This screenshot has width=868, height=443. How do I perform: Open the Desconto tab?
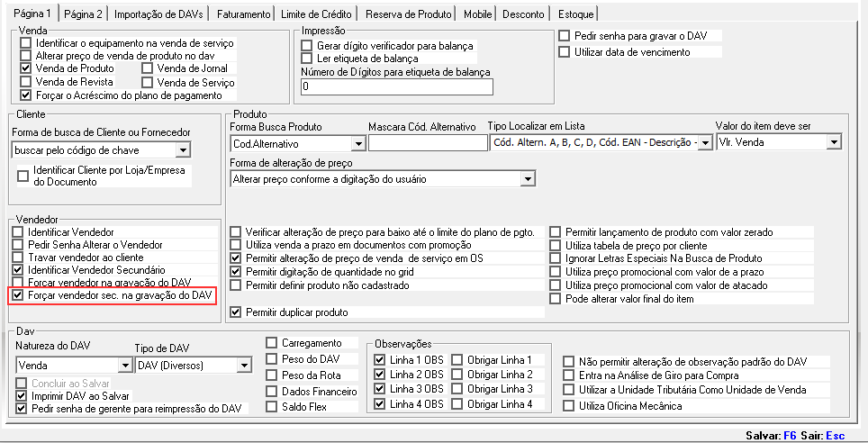(x=523, y=14)
